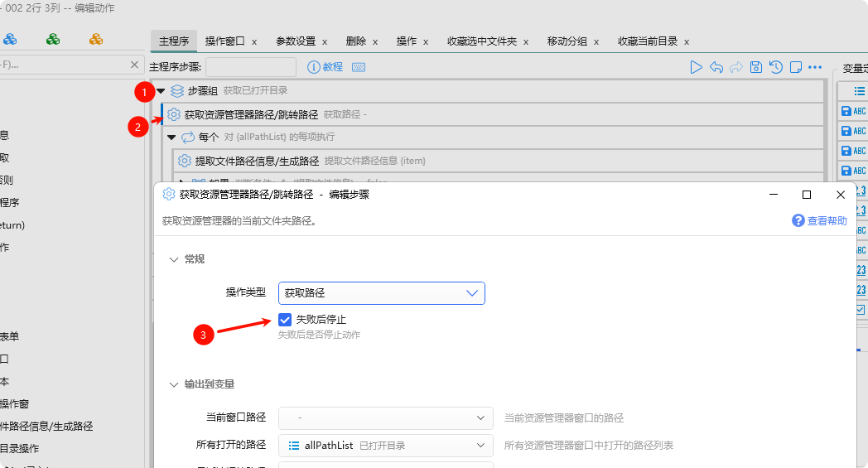Open the 操作类型 dropdown
The height and width of the screenshot is (468, 868).
(x=381, y=293)
